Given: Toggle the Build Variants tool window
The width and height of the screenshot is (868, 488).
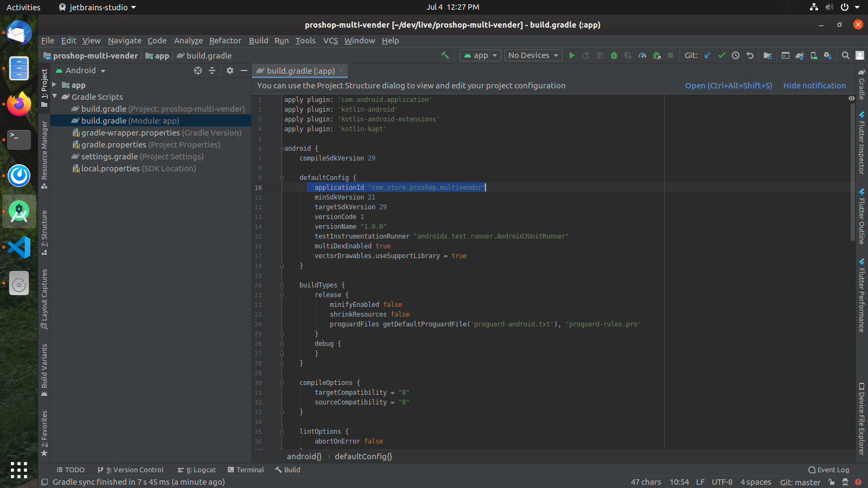Looking at the screenshot, I should click(44, 370).
